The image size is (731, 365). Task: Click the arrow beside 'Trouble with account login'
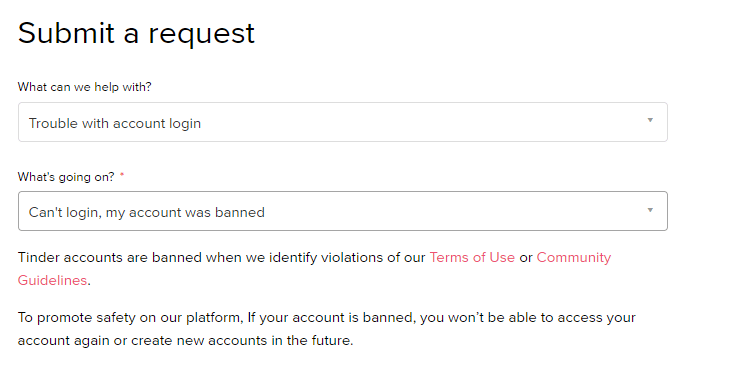[x=650, y=120]
